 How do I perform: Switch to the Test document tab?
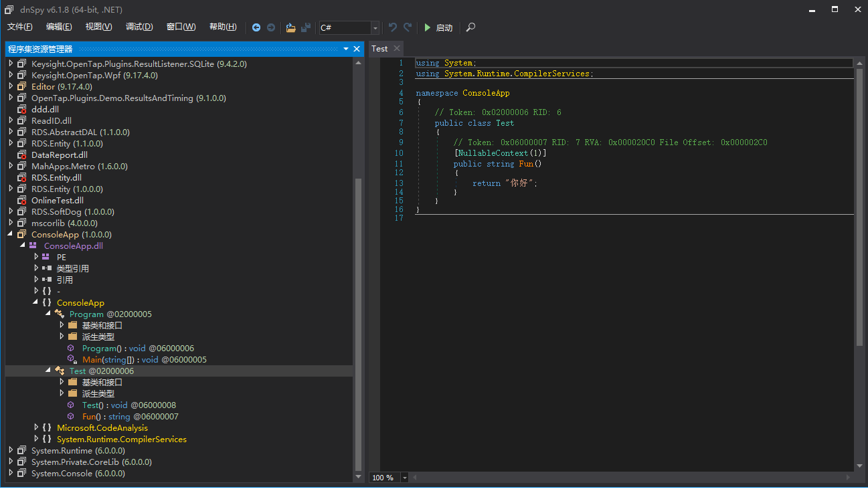379,48
